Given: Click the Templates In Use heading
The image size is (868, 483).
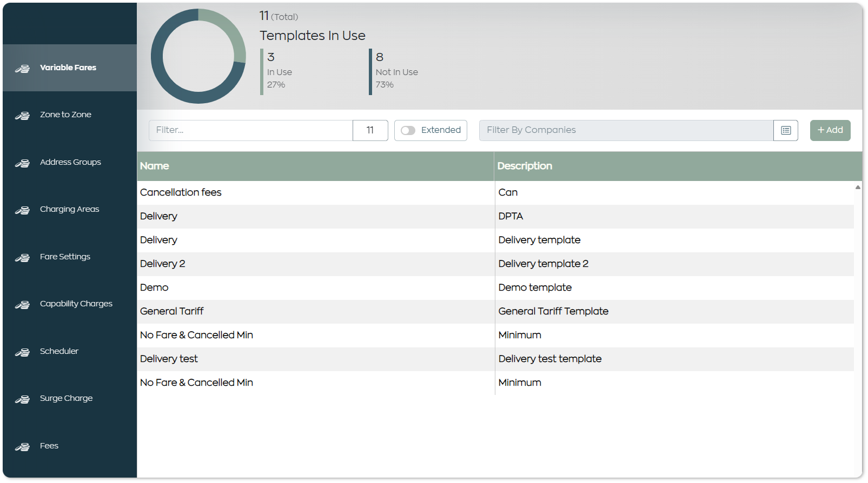Looking at the screenshot, I should pos(313,36).
